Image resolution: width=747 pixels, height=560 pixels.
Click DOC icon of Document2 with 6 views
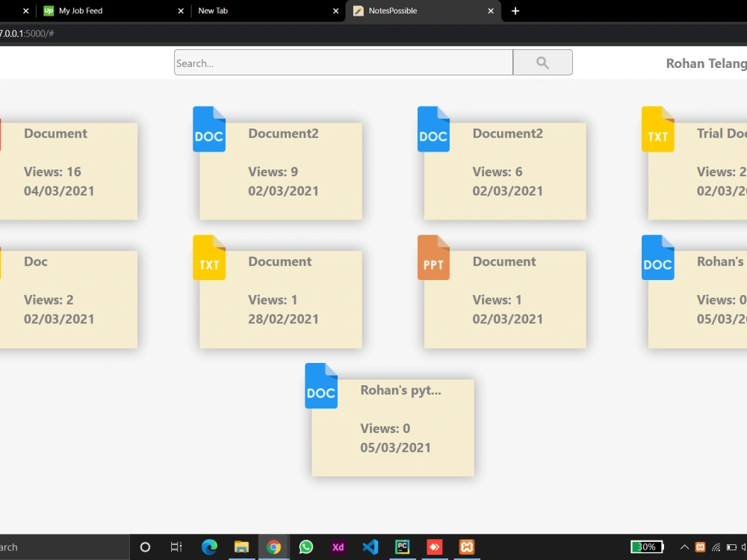click(x=433, y=129)
